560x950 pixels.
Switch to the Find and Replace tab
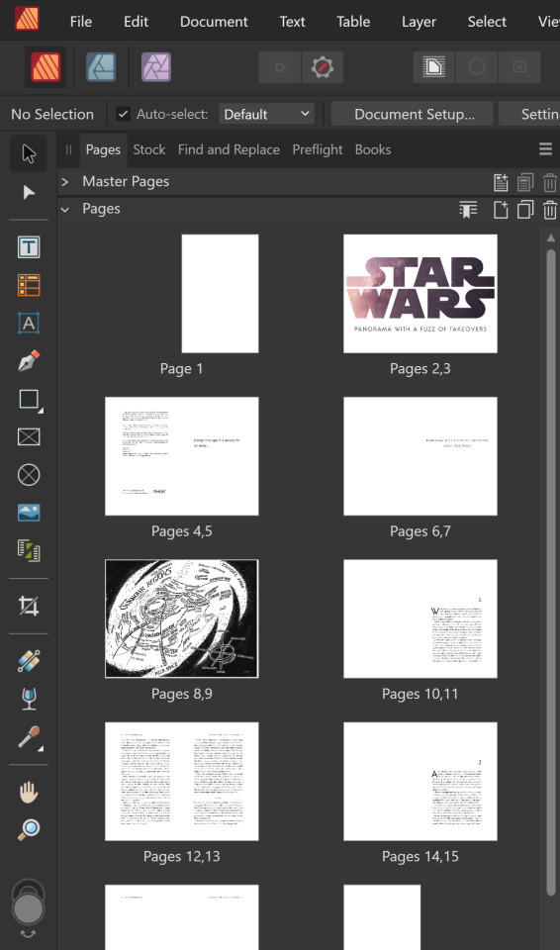coord(229,149)
